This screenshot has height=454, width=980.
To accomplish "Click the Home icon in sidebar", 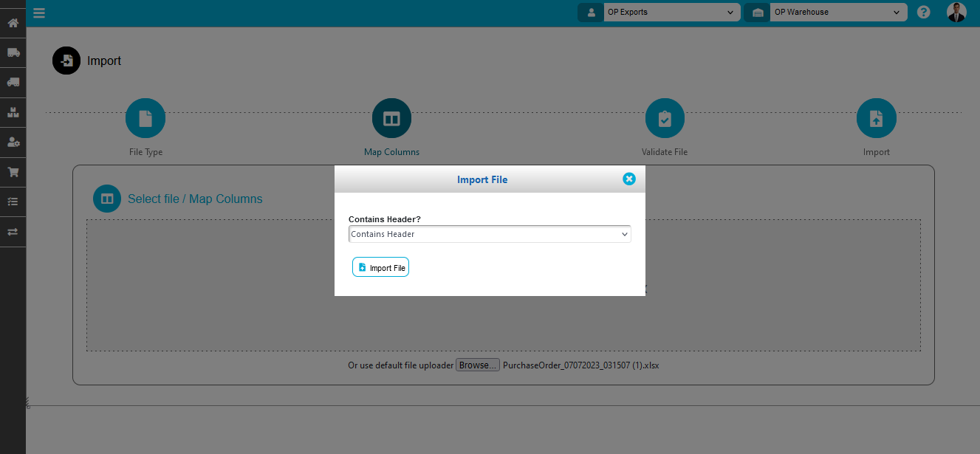I will pos(13,23).
